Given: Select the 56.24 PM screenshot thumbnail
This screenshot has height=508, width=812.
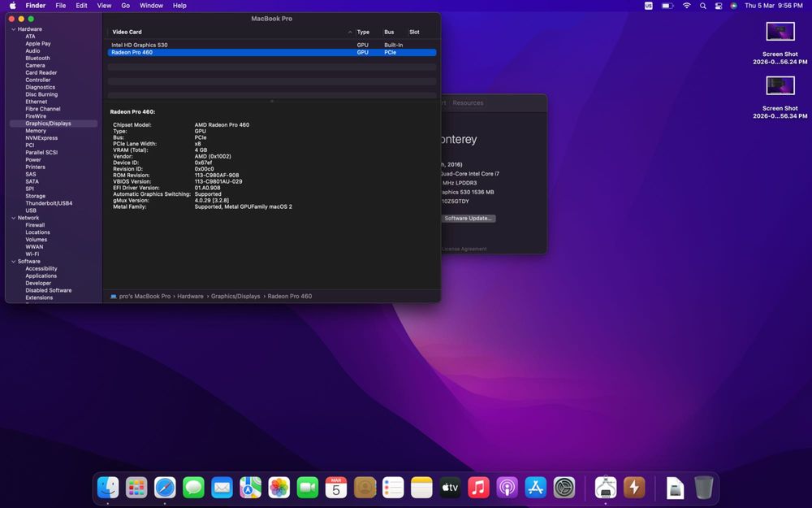Looking at the screenshot, I should tap(780, 33).
